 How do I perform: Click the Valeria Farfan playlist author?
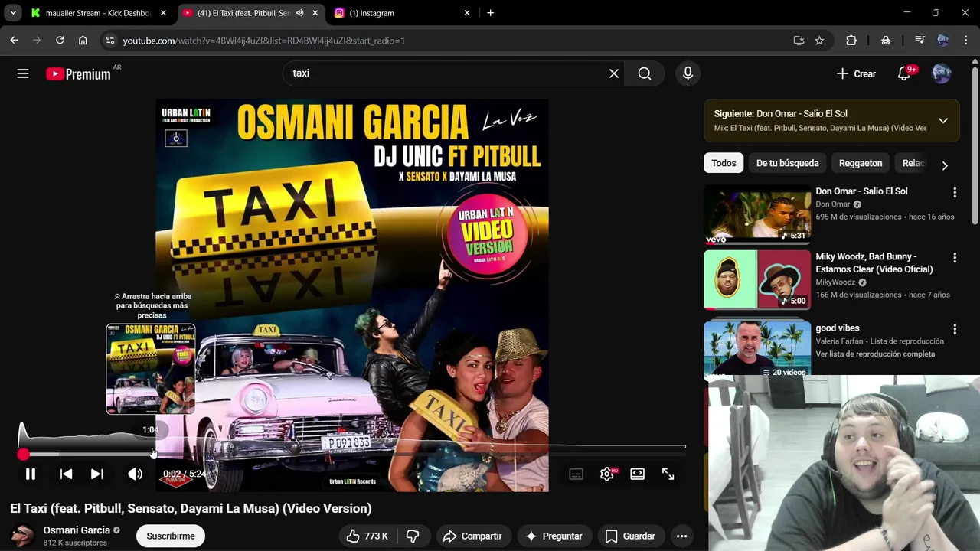click(x=842, y=341)
